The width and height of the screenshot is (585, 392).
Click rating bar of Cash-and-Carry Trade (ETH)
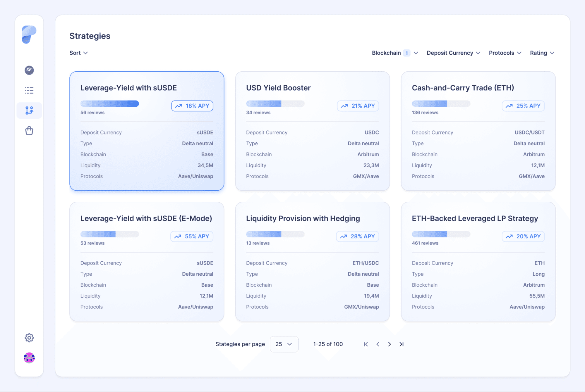pos(441,103)
